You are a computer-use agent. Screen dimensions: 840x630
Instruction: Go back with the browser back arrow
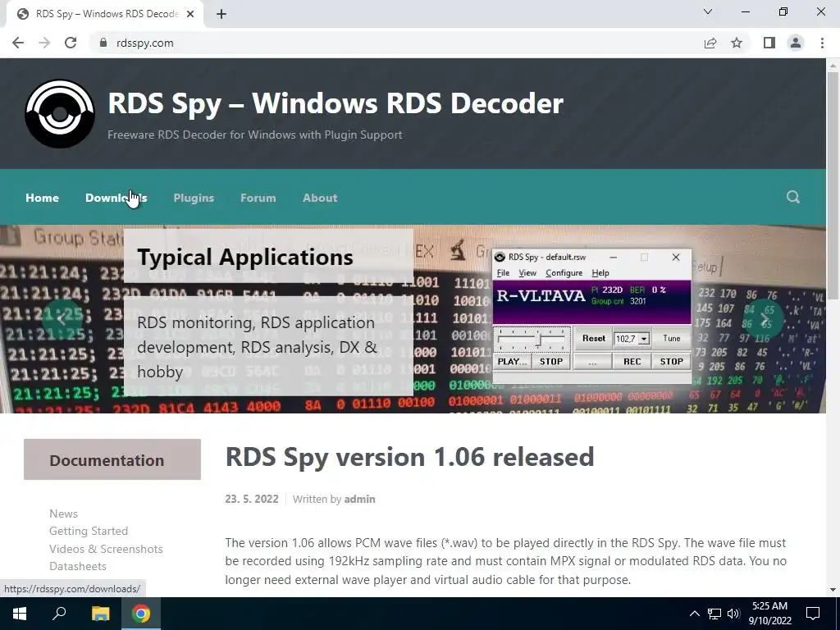tap(18, 43)
